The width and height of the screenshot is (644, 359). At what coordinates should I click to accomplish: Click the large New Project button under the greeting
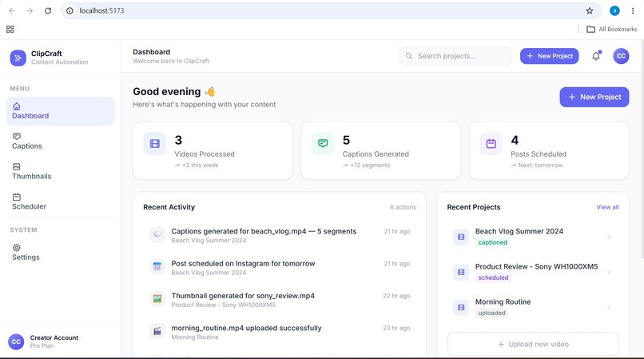[x=594, y=97]
